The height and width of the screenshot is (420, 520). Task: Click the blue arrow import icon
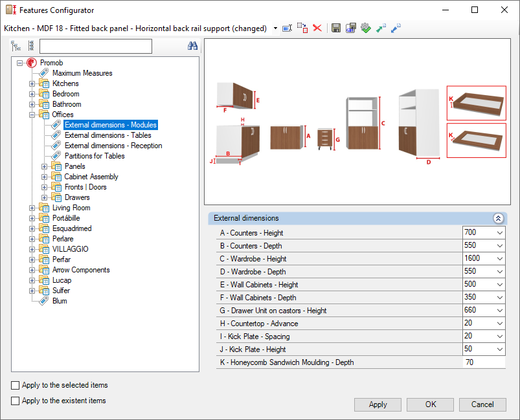tap(396, 28)
